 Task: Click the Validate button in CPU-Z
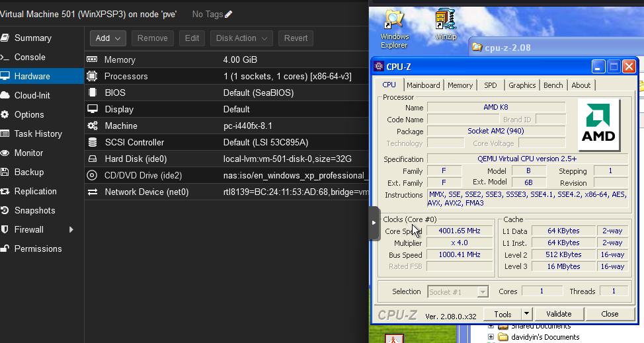(x=558, y=314)
